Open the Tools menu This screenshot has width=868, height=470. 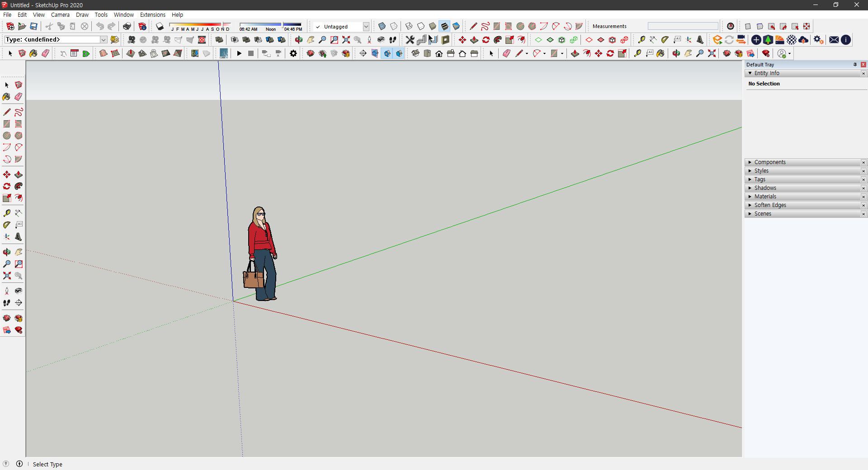coord(101,15)
